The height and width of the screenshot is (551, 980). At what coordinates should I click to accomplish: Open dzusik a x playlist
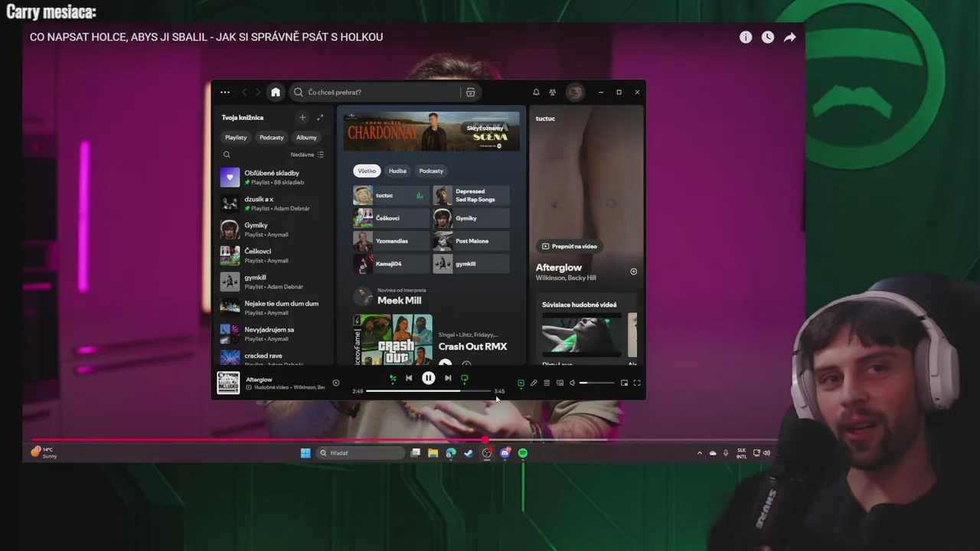(273, 204)
